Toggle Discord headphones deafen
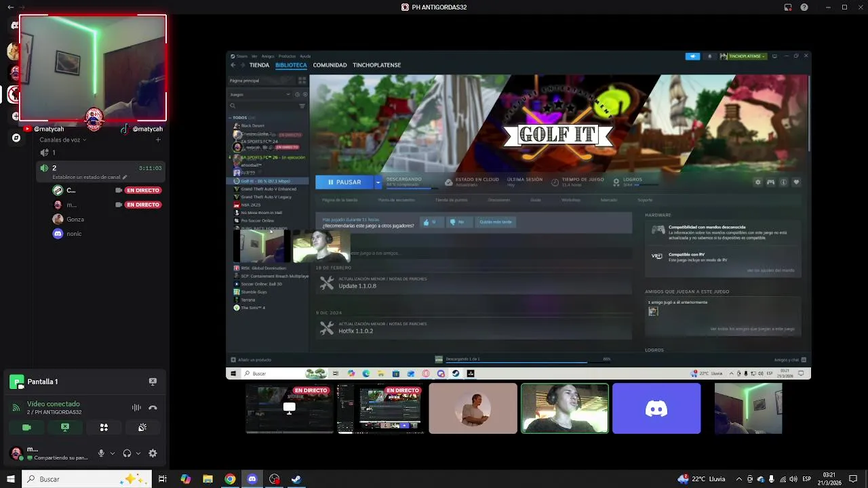 (x=127, y=453)
